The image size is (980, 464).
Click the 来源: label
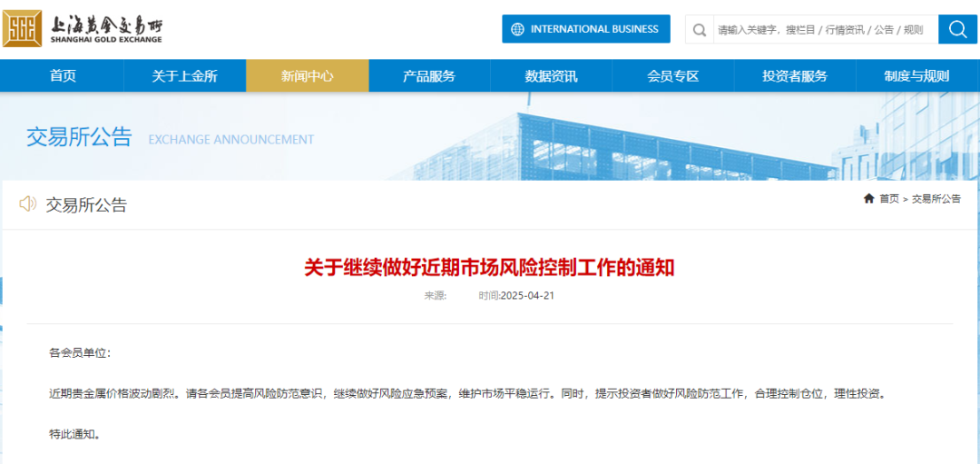[436, 296]
